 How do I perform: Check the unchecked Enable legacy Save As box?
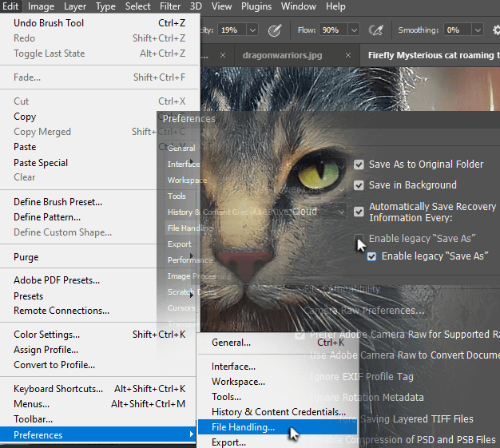(x=359, y=238)
